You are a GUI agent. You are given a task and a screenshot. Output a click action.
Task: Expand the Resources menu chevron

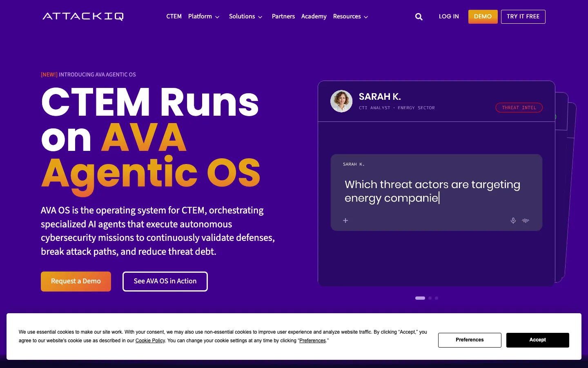(366, 17)
